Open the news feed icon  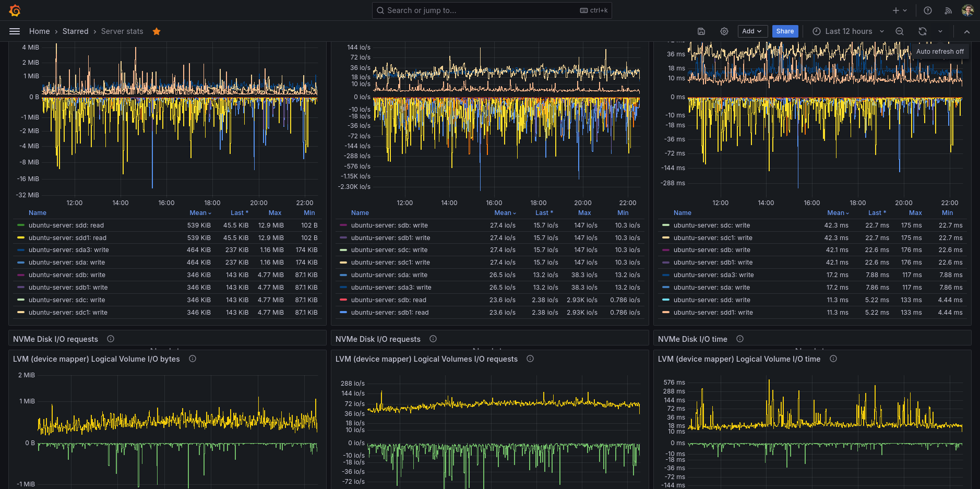(x=948, y=10)
